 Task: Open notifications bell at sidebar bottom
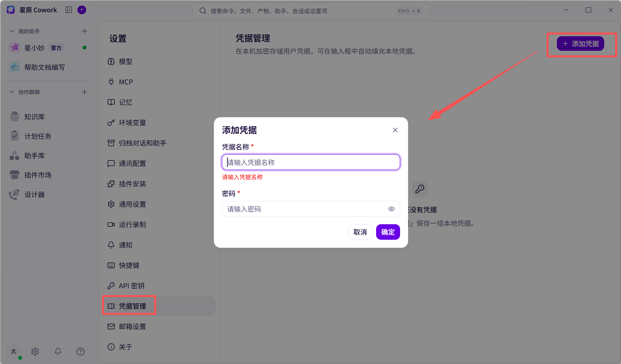click(58, 351)
